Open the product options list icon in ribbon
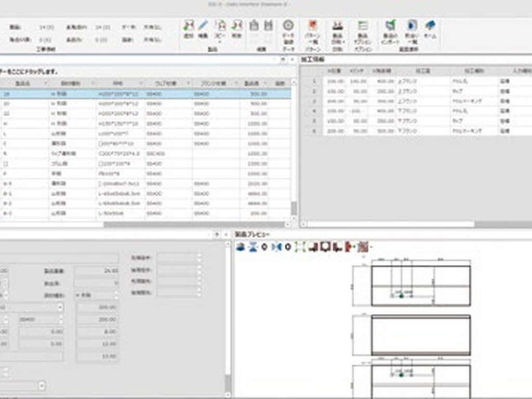 pos(363,25)
